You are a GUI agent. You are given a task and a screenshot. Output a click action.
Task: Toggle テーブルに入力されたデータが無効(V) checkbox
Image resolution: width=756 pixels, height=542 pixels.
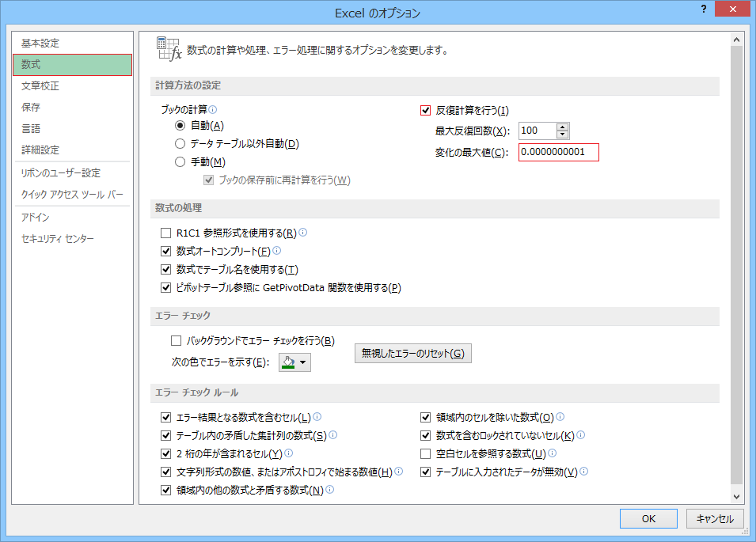pyautogui.click(x=425, y=472)
